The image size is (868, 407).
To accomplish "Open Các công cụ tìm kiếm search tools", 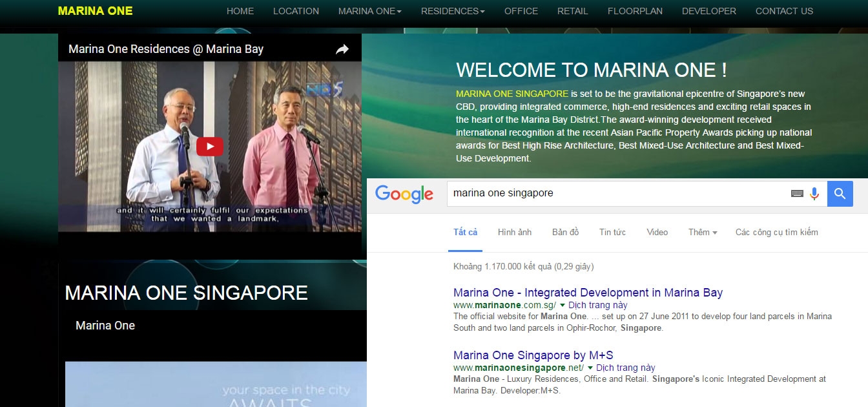I will pos(776,232).
